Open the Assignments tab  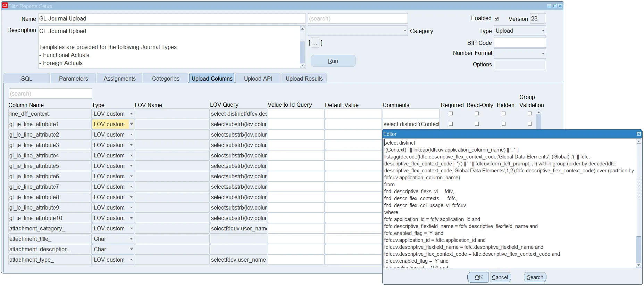(x=119, y=79)
